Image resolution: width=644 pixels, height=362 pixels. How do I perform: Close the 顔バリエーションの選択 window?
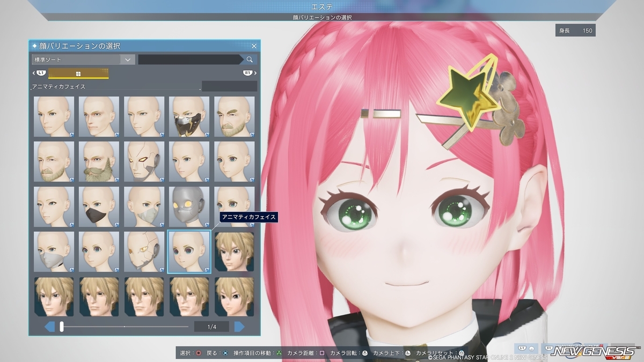(x=254, y=46)
